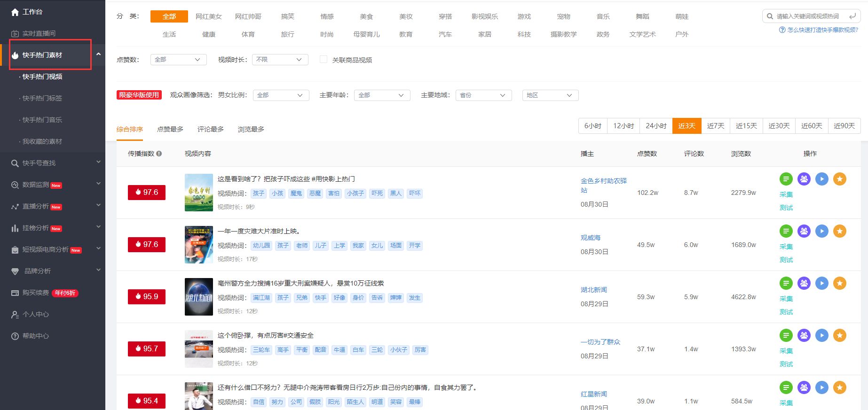Play video in 湖北新闻 row
The width and height of the screenshot is (868, 410).
pyautogui.click(x=822, y=283)
